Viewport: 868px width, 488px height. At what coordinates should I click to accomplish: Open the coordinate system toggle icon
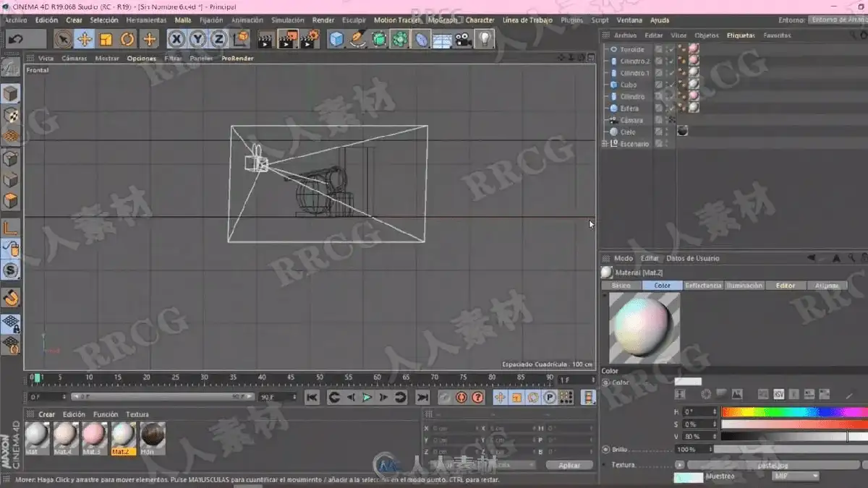(241, 39)
